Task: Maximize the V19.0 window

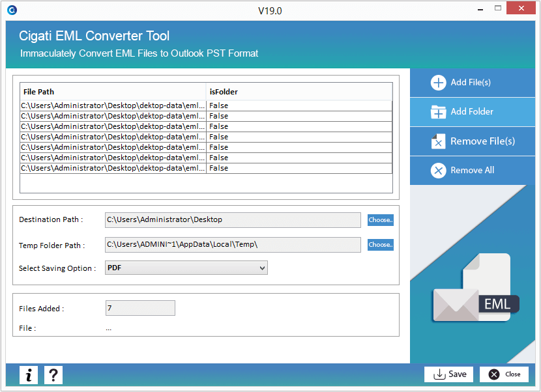Action: tap(498, 8)
